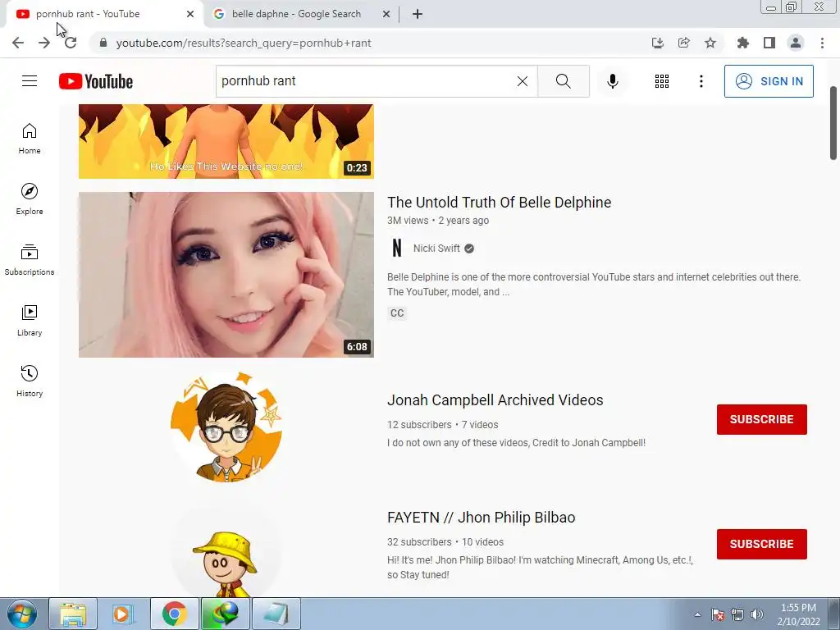The height and width of the screenshot is (630, 840).
Task: Bookmark this page with the star
Action: [710, 43]
